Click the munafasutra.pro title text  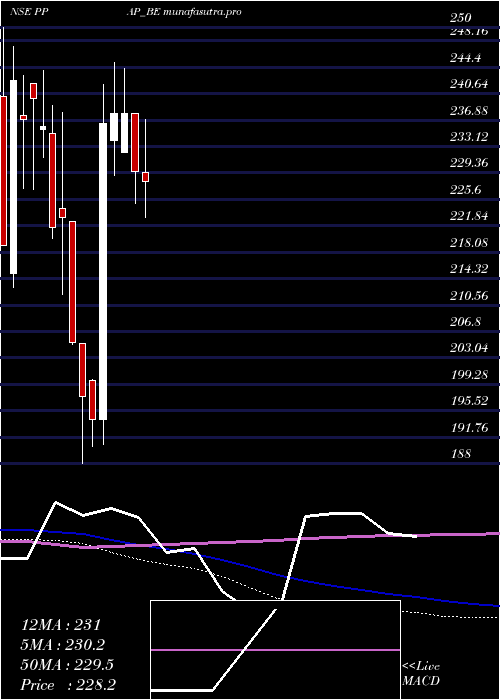(x=203, y=12)
